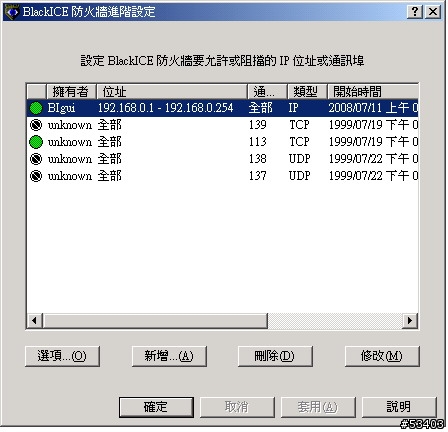Click the BlackICE icon in the title bar
448x432 pixels.
click(x=12, y=12)
